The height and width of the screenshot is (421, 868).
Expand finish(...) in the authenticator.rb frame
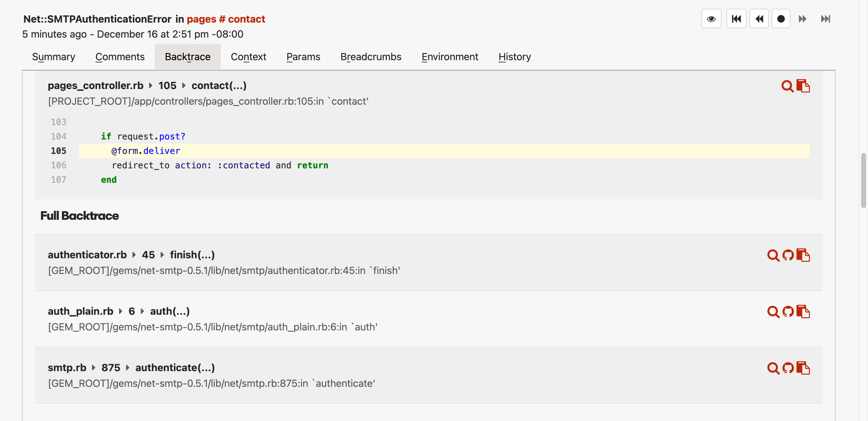point(192,255)
